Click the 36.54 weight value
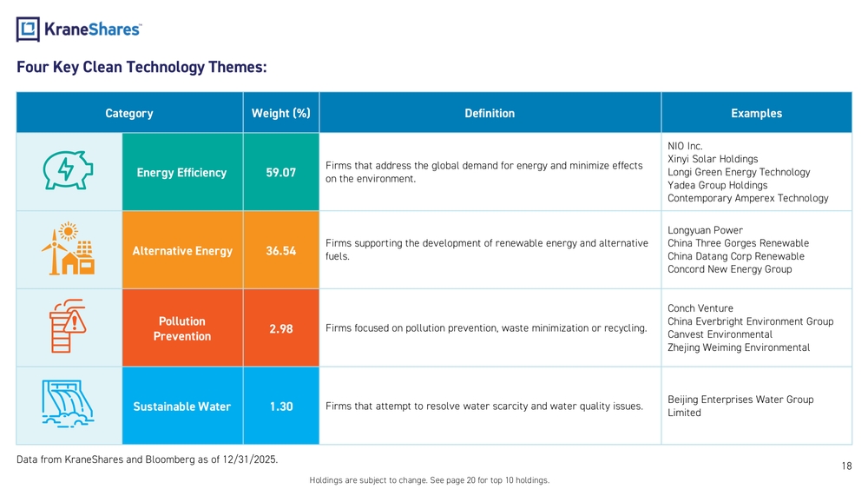 click(280, 251)
